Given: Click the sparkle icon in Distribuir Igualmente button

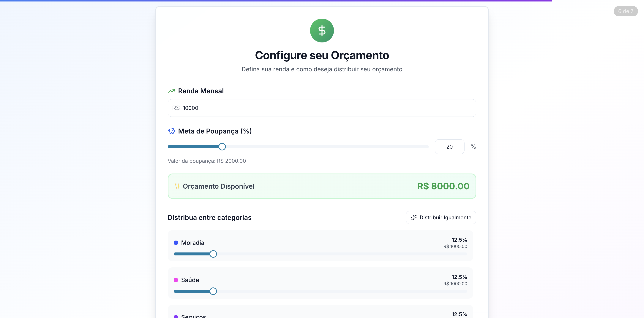Looking at the screenshot, I should [413, 217].
